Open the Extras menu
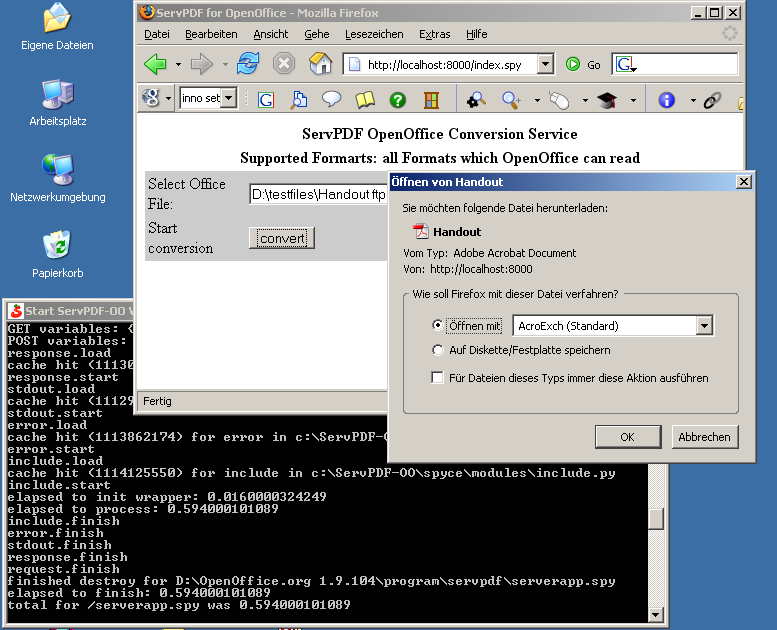This screenshot has width=777, height=630. click(x=435, y=34)
